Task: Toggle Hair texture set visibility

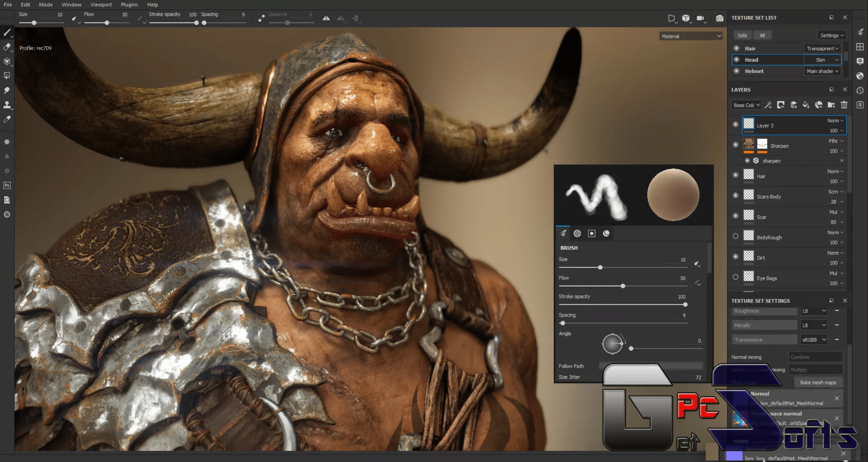Action: (736, 48)
